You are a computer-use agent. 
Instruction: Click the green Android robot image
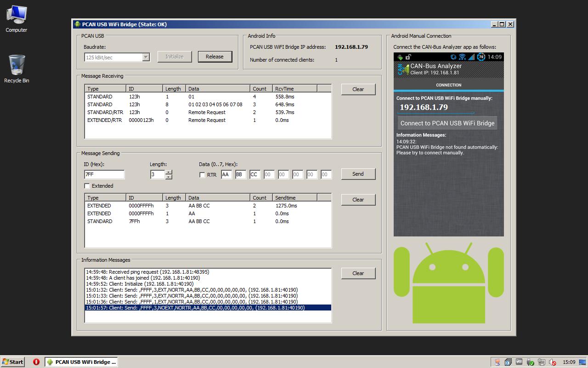(x=448, y=283)
